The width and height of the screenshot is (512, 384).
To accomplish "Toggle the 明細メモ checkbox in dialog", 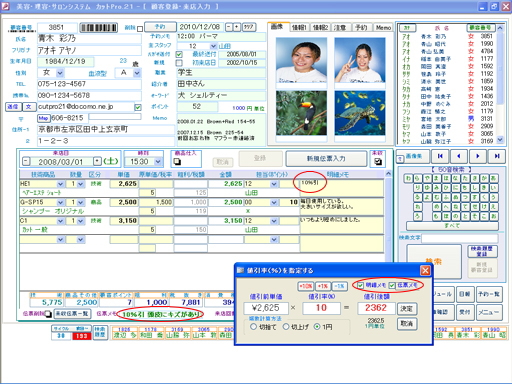I will (x=360, y=285).
